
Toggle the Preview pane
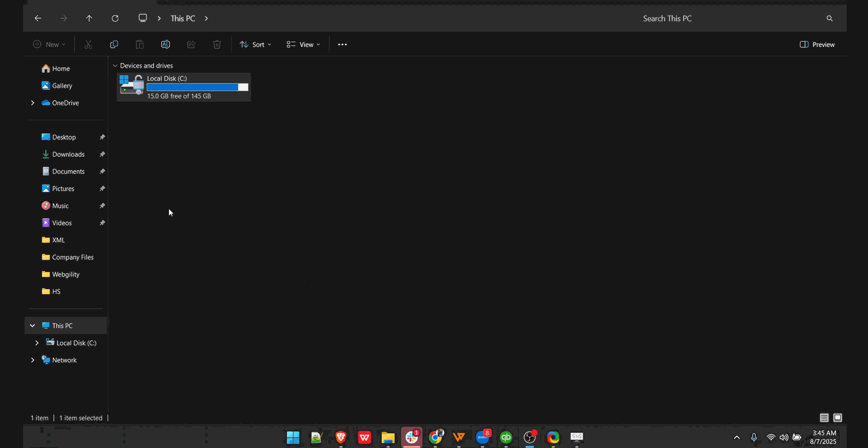(x=817, y=44)
